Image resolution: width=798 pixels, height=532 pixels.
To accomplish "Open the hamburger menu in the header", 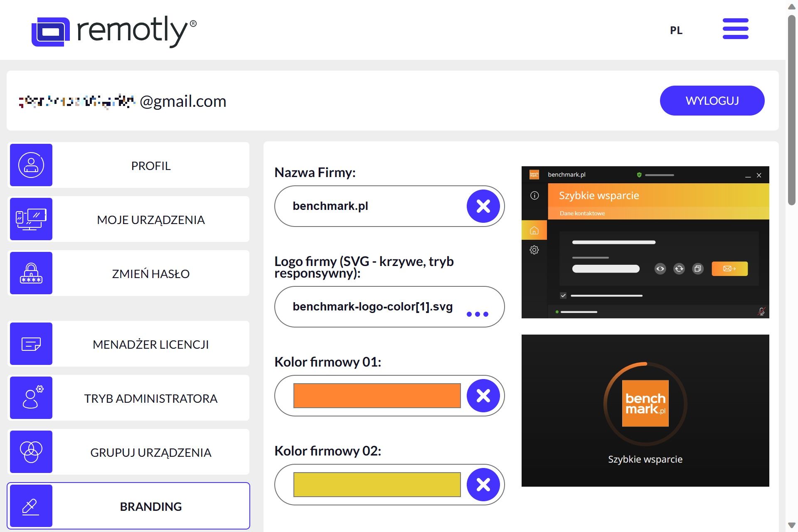I will click(x=735, y=29).
